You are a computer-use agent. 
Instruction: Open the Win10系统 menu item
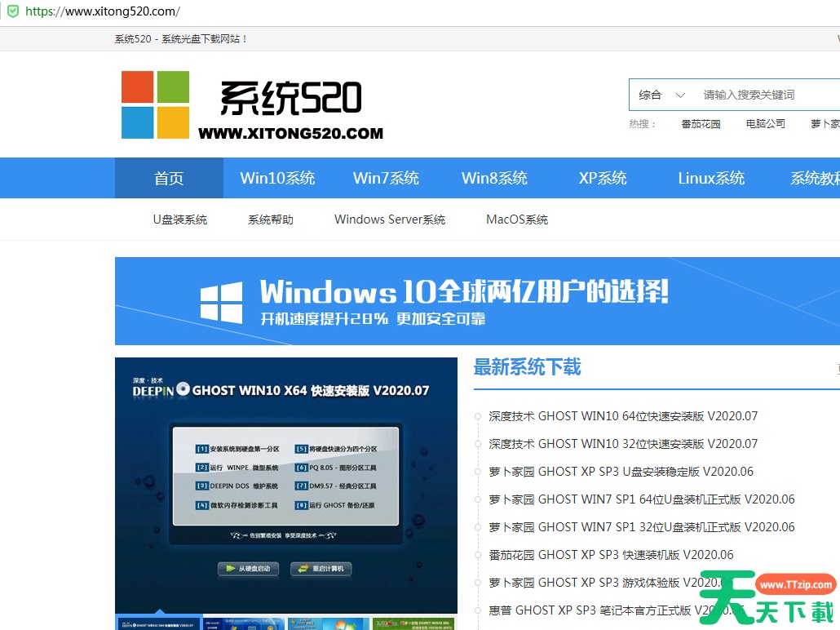pos(277,178)
